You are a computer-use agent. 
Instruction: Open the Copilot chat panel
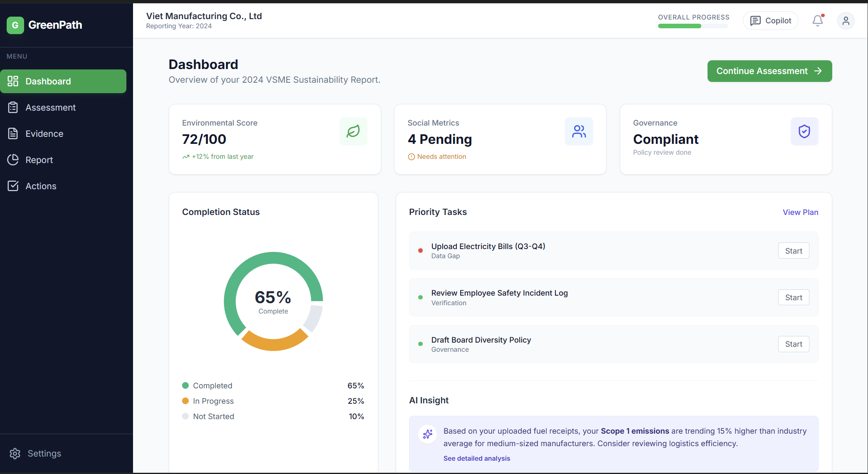coord(770,21)
